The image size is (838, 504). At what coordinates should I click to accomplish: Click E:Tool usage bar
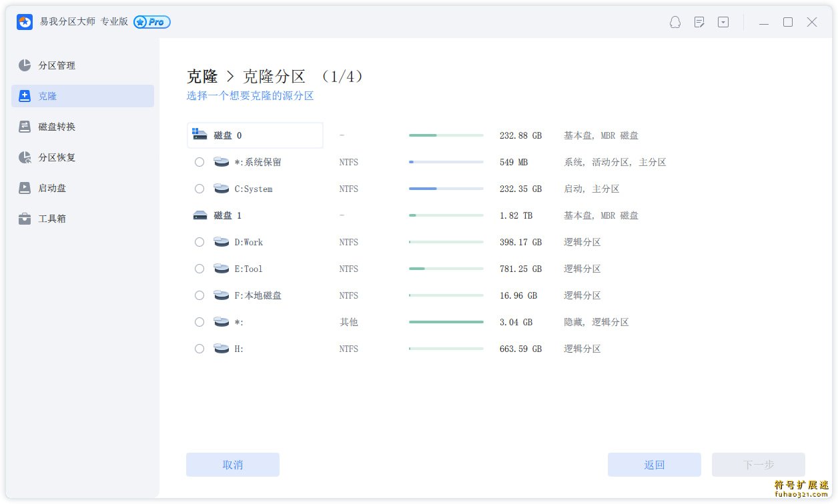446,269
